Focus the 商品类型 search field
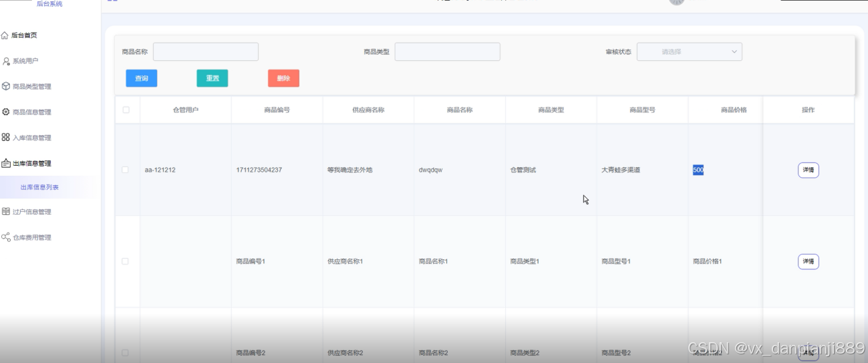This screenshot has width=868, height=363. 448,51
